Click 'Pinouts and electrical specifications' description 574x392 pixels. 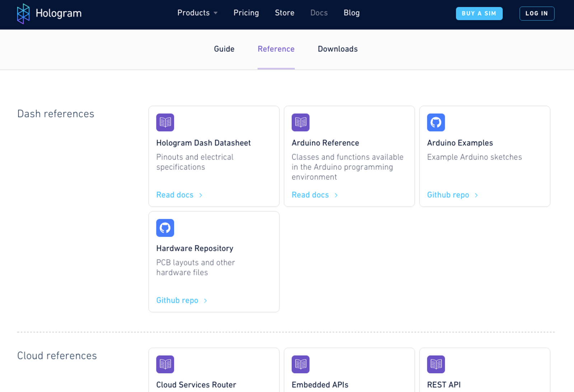(195, 162)
